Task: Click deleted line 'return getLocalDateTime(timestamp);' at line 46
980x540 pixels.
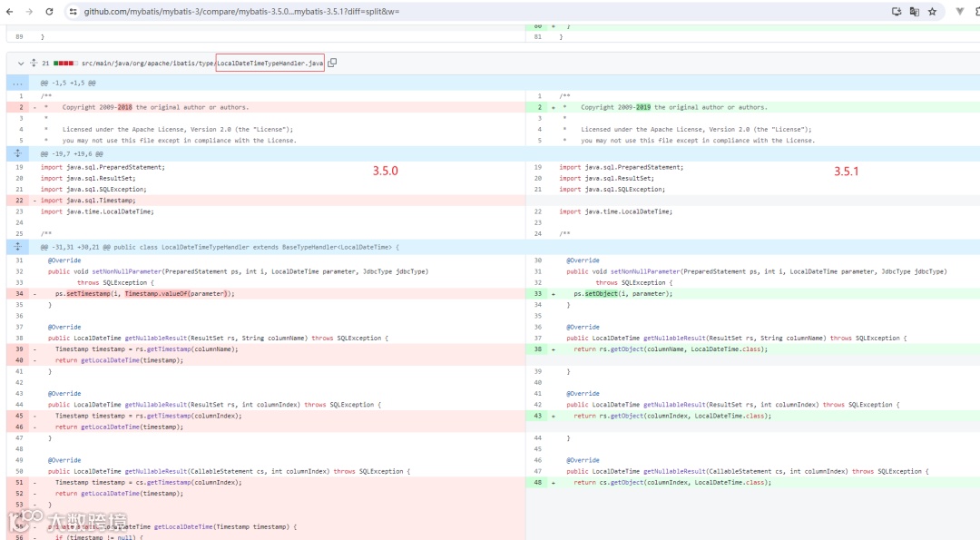Action: tap(120, 427)
